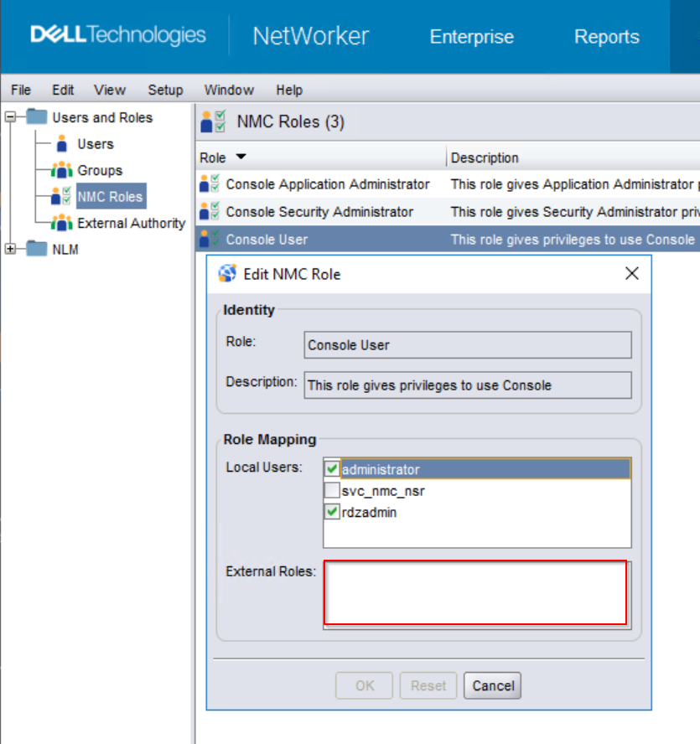Open the Setup menu

165,90
